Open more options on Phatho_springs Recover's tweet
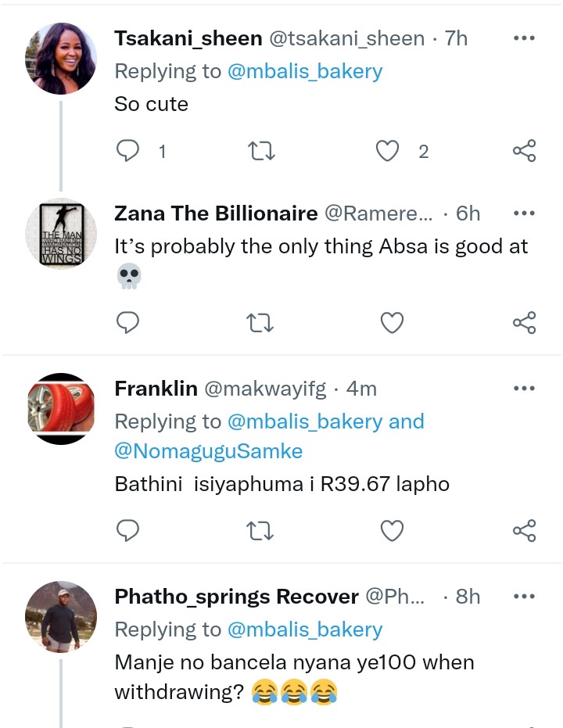Image resolution: width=563 pixels, height=728 pixels. click(x=524, y=596)
